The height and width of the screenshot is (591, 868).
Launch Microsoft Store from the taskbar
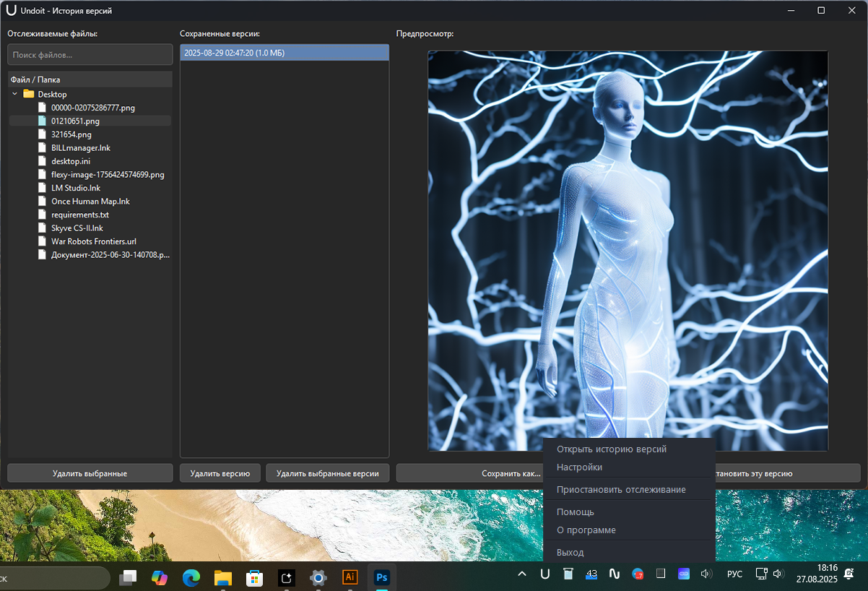[255, 577]
